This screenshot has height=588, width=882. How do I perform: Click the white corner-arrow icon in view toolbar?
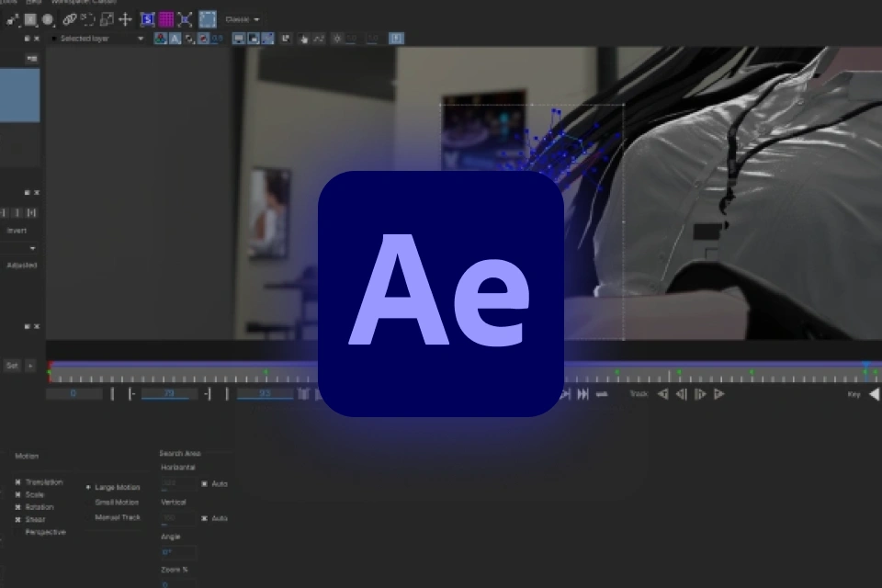286,39
